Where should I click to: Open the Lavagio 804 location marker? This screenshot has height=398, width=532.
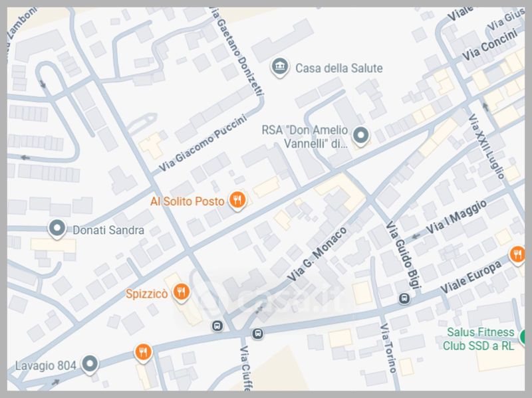90,364
